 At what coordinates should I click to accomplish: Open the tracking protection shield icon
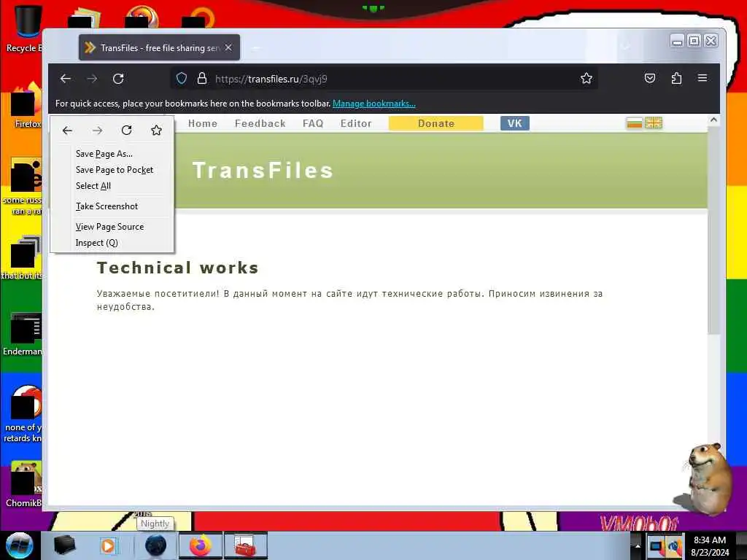tap(182, 79)
